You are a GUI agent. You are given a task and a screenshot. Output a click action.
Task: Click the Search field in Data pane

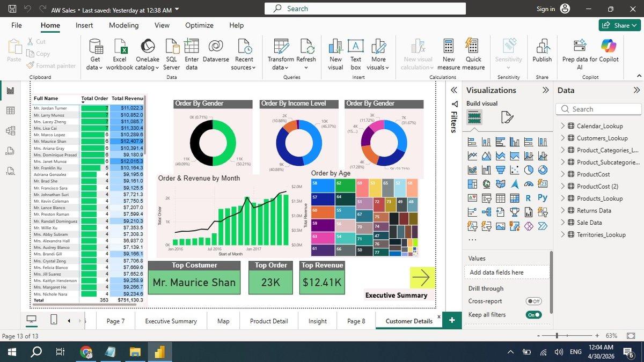click(599, 109)
